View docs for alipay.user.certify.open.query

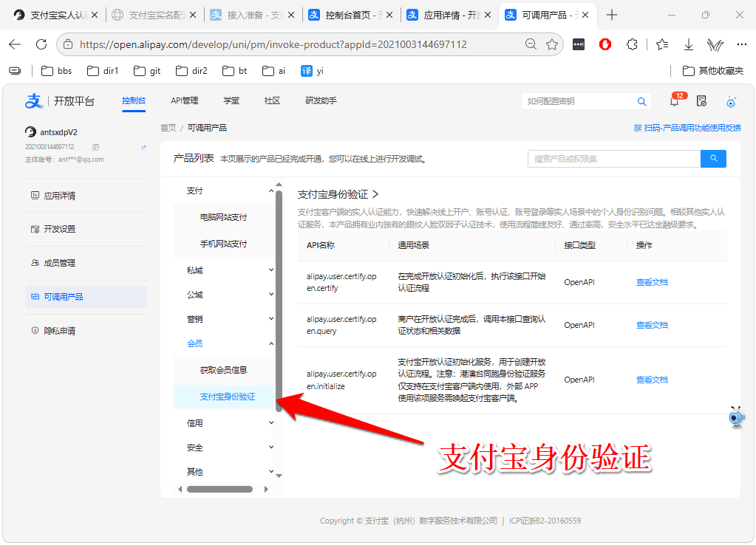click(652, 325)
